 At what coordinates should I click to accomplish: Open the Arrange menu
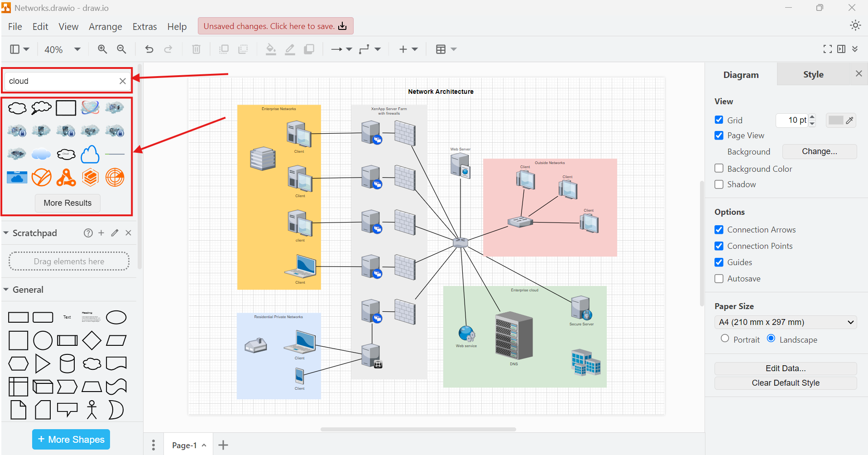[105, 27]
